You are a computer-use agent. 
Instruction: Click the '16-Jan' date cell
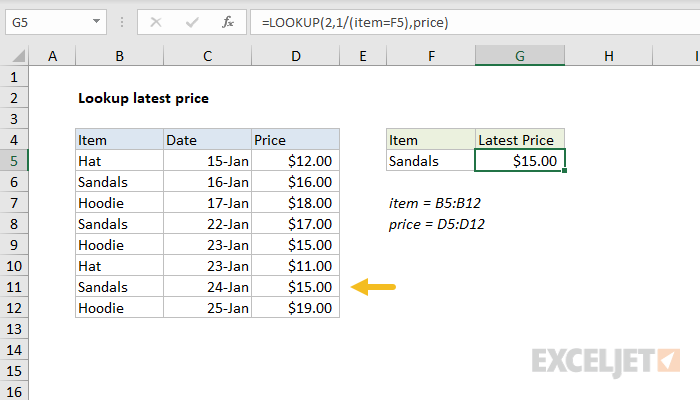point(207,182)
